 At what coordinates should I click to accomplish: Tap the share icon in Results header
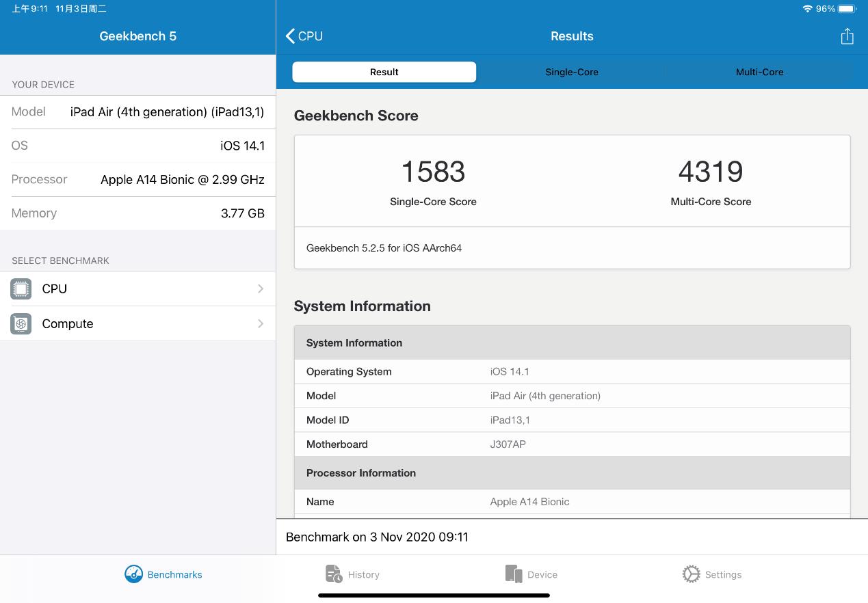point(847,36)
